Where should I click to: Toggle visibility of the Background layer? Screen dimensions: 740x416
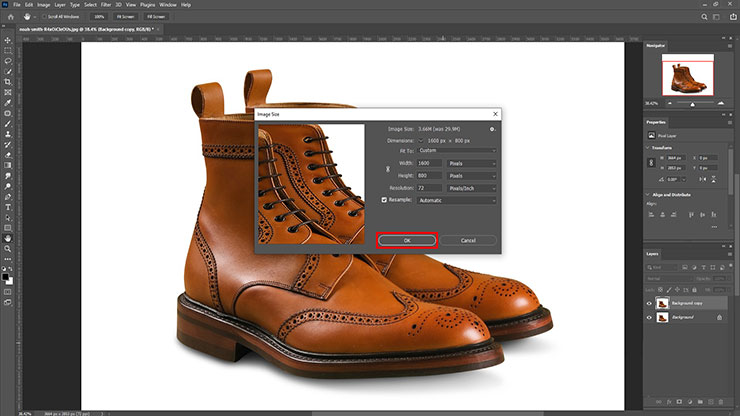pyautogui.click(x=649, y=317)
